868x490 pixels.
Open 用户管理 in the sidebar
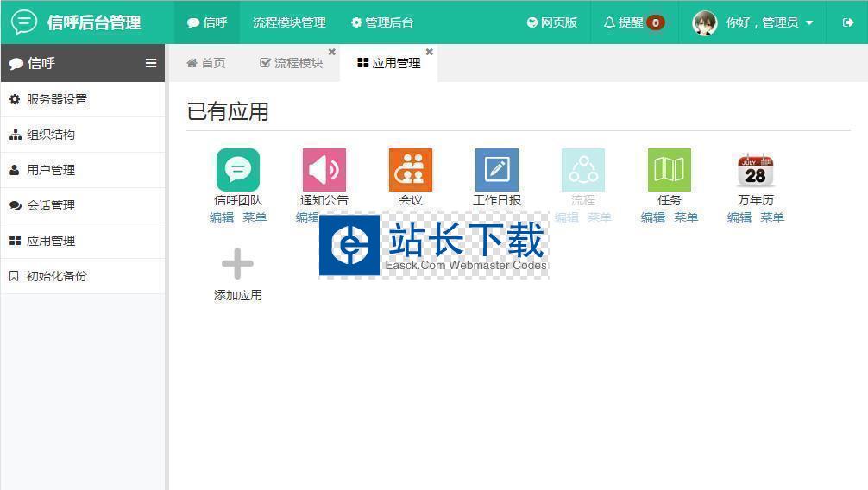[51, 170]
